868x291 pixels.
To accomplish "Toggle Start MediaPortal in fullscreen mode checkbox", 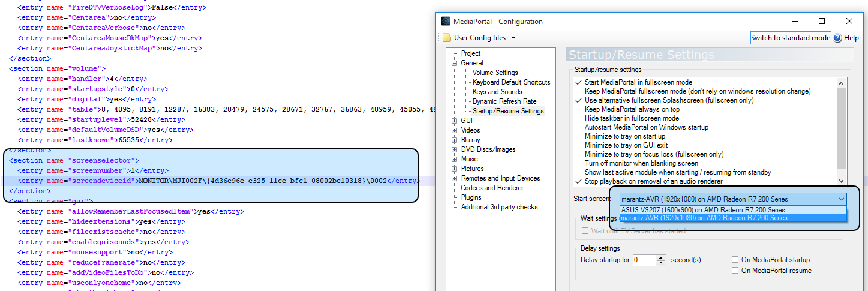I will 579,82.
